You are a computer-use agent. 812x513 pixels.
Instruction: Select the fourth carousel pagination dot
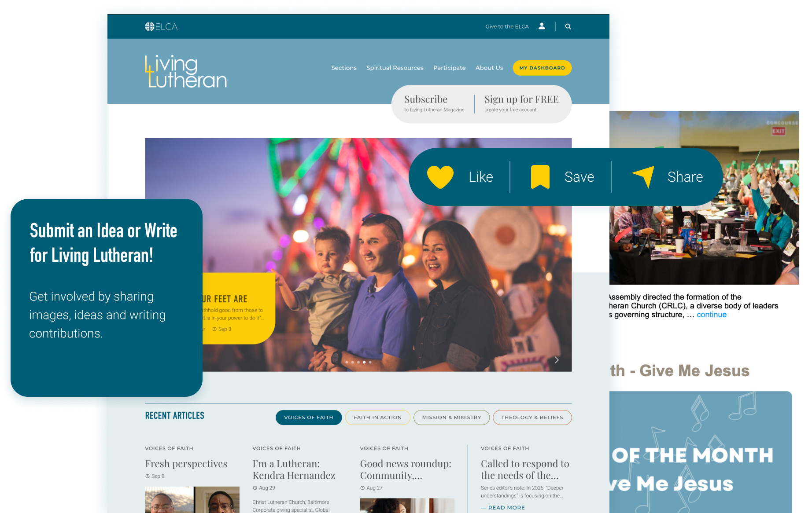(x=364, y=362)
